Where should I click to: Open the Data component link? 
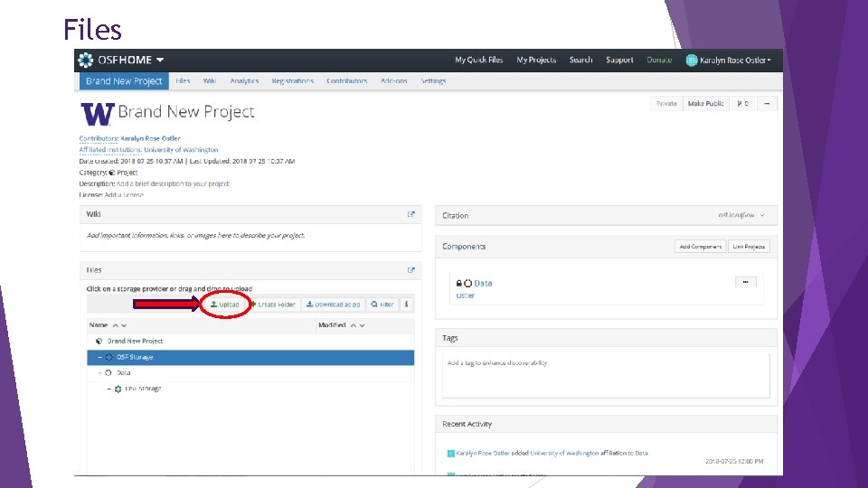[x=483, y=283]
